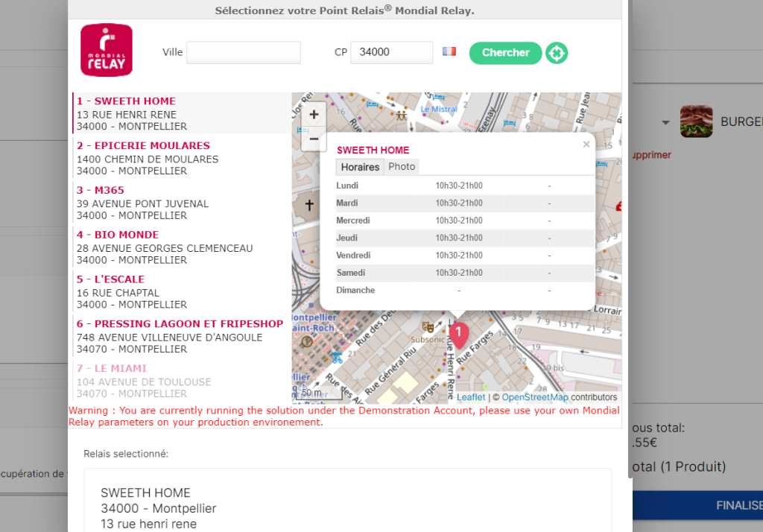Click the Mercredi hours row
The image size is (763, 532).
tap(465, 221)
